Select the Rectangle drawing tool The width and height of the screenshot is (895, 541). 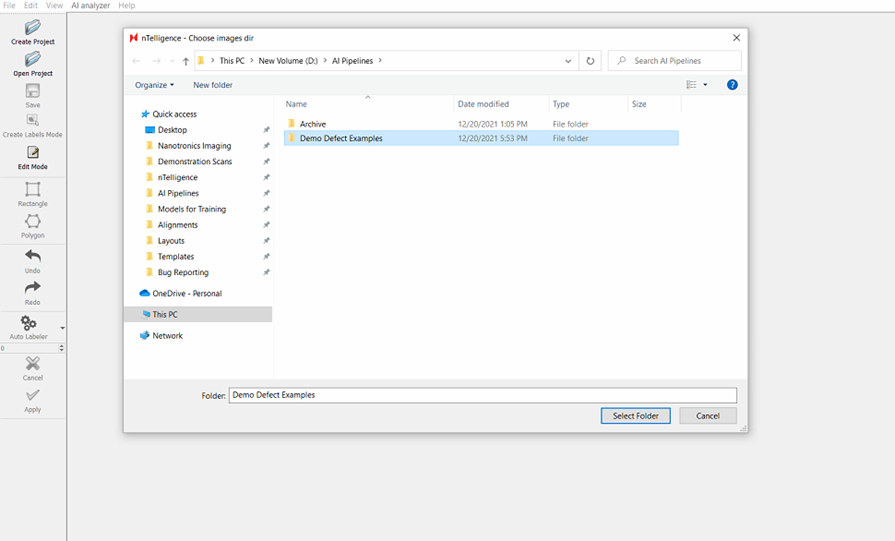coord(33,190)
